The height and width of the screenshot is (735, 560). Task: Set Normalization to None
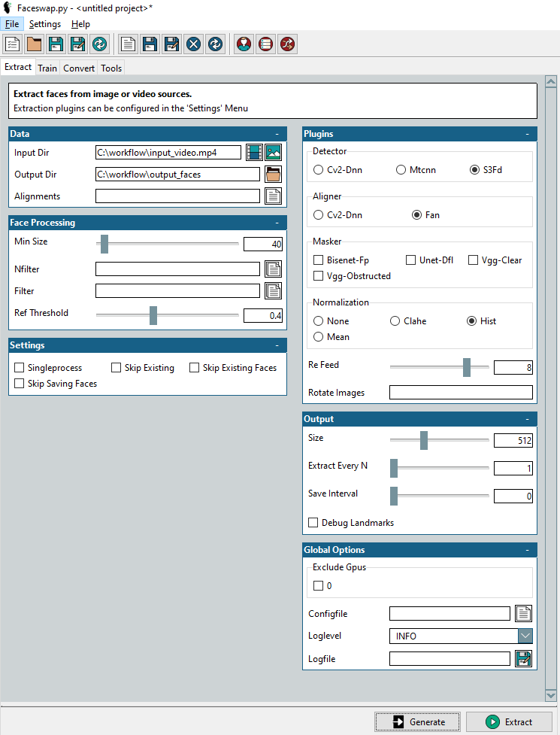(x=319, y=320)
